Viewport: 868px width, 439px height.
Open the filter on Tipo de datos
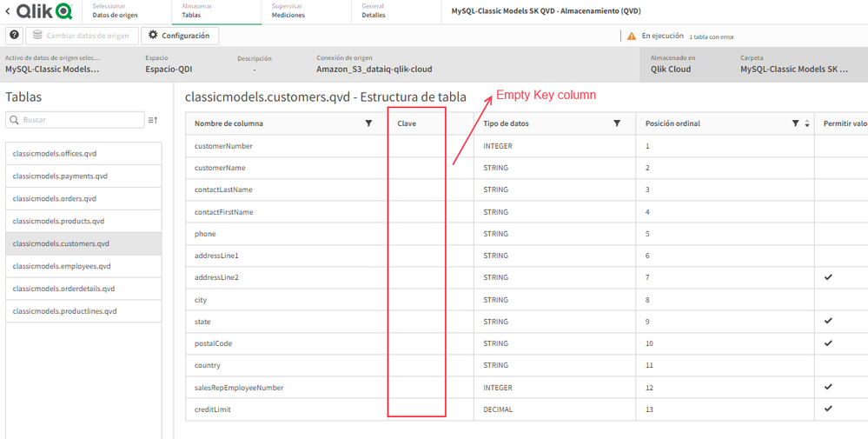pyautogui.click(x=617, y=123)
